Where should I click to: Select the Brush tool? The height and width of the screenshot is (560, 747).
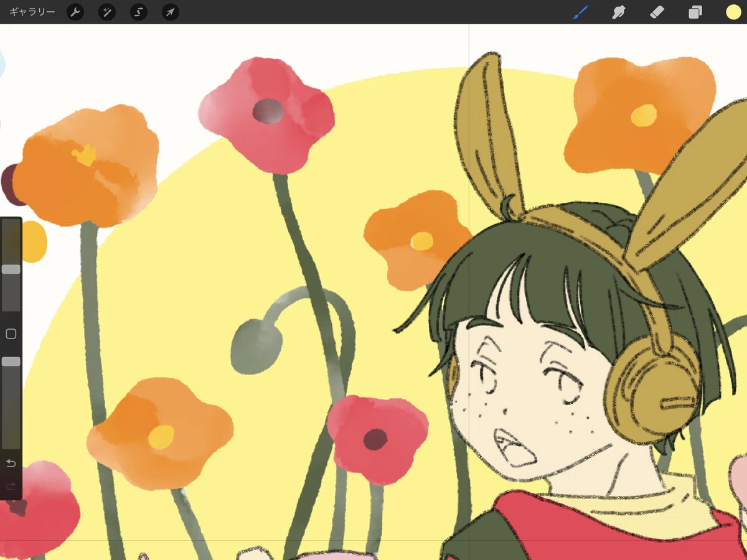pos(580,12)
